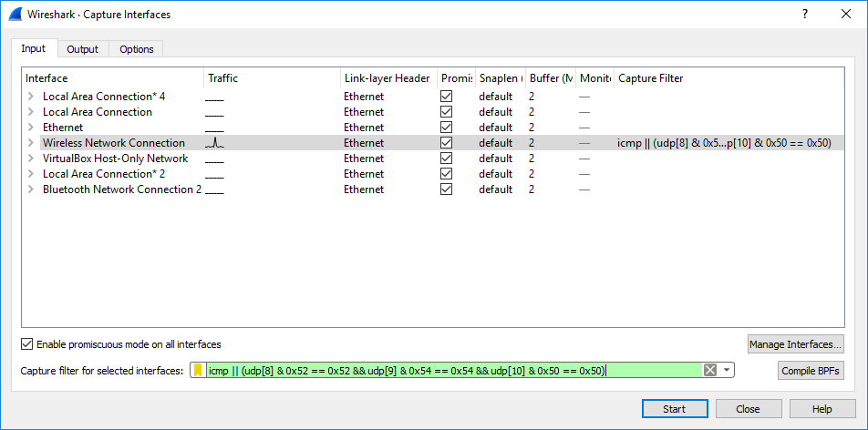This screenshot has height=430, width=868.
Task: Toggle promiscuous checkbox for Local Area Connection* 4
Action: (x=446, y=97)
